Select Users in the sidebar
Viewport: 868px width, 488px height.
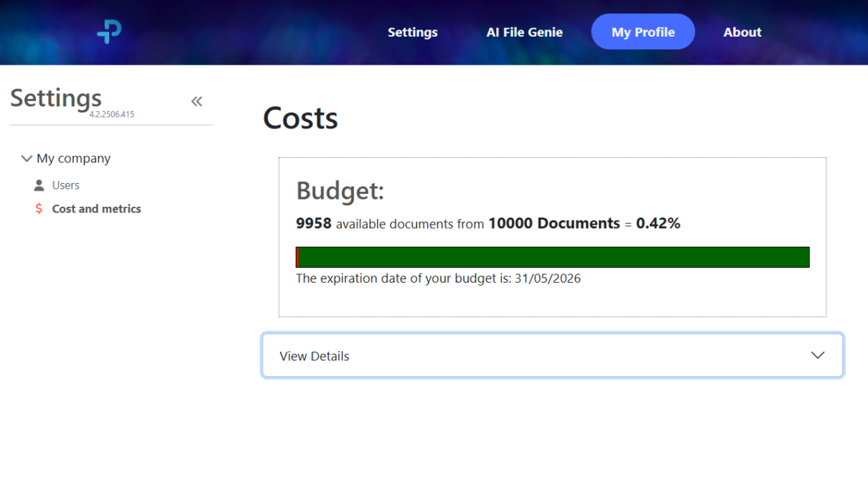pos(66,185)
